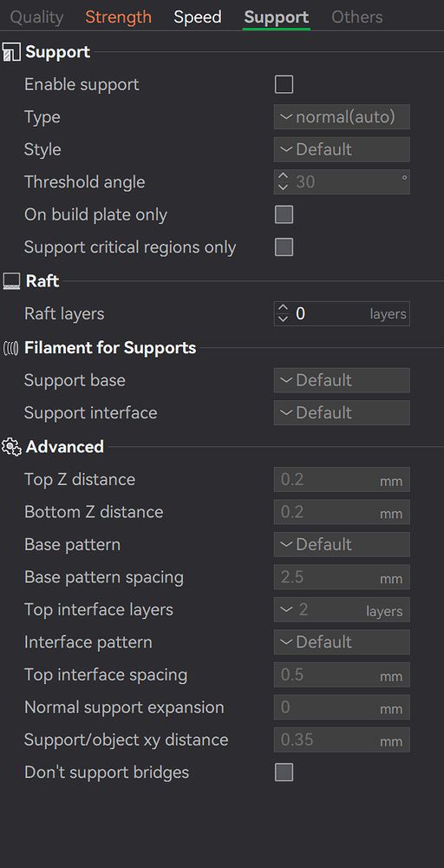444x868 pixels.
Task: Click the Normal support expansion field
Action: click(342, 708)
